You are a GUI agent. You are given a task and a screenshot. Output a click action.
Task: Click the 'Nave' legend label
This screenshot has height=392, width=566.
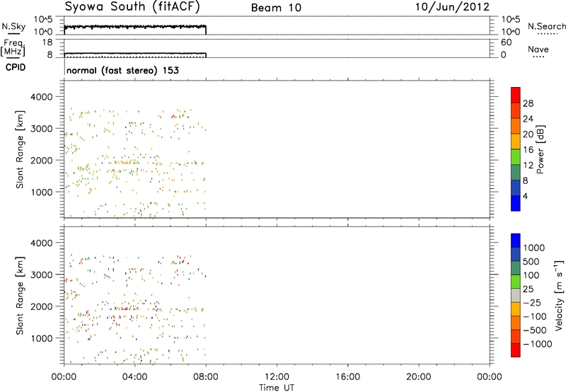click(538, 49)
